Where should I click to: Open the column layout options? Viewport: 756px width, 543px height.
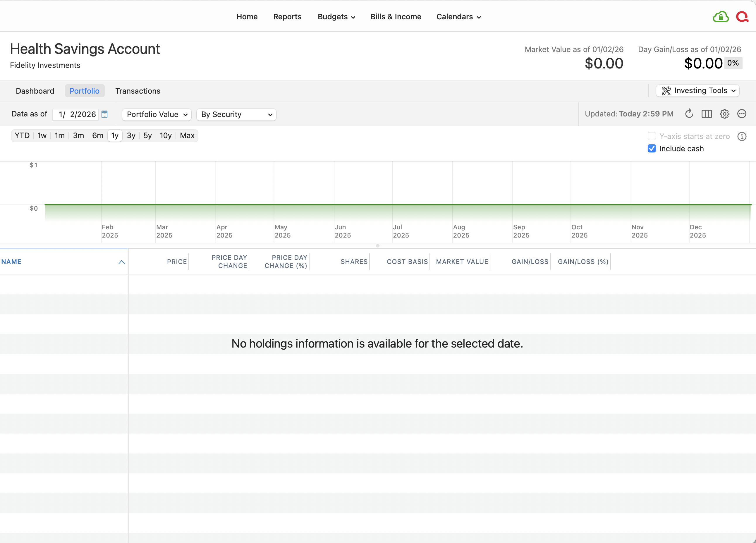pos(707,114)
